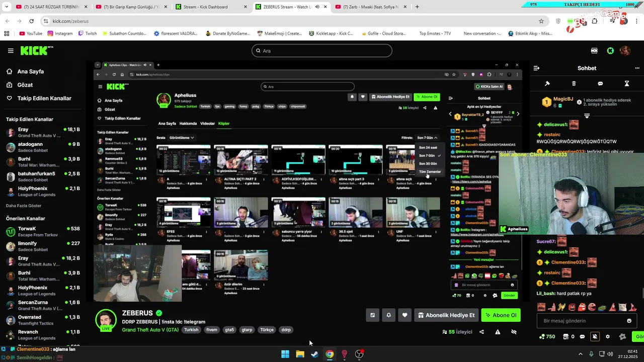The height and width of the screenshot is (362, 644).
Task: Select the fivem tag
Action: [212, 330]
